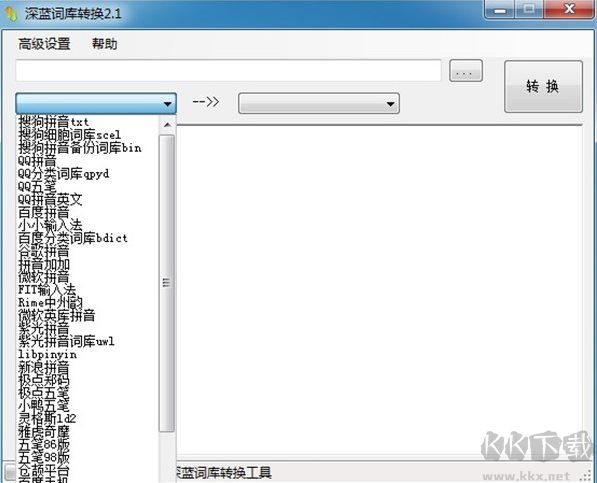Click the window resize grip corner
Screen dimensions: 597x483
pos(588,477)
